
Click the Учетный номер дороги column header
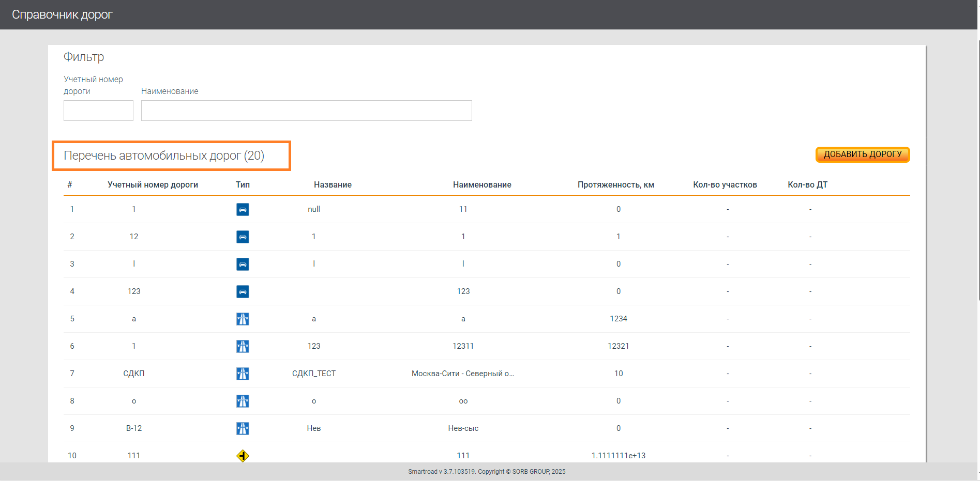(153, 184)
